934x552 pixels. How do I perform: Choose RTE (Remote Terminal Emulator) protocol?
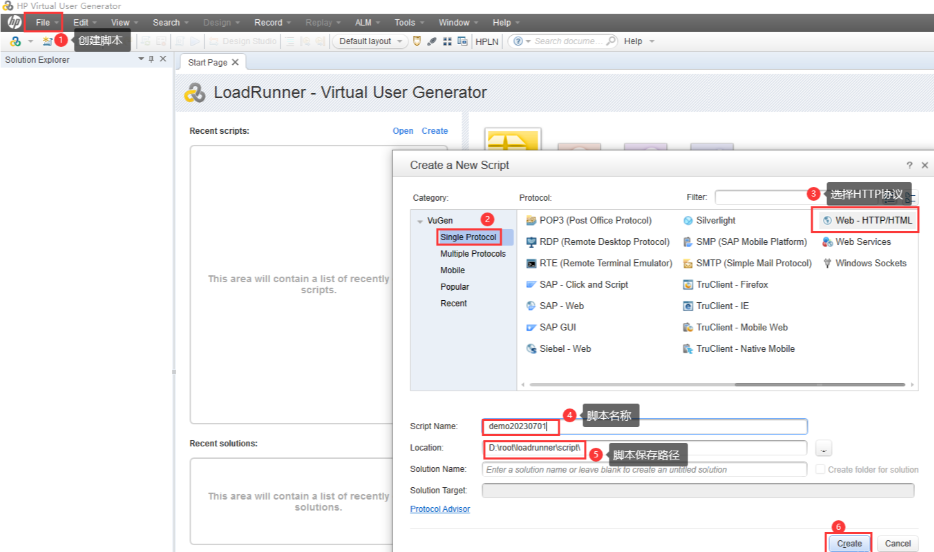coord(599,263)
